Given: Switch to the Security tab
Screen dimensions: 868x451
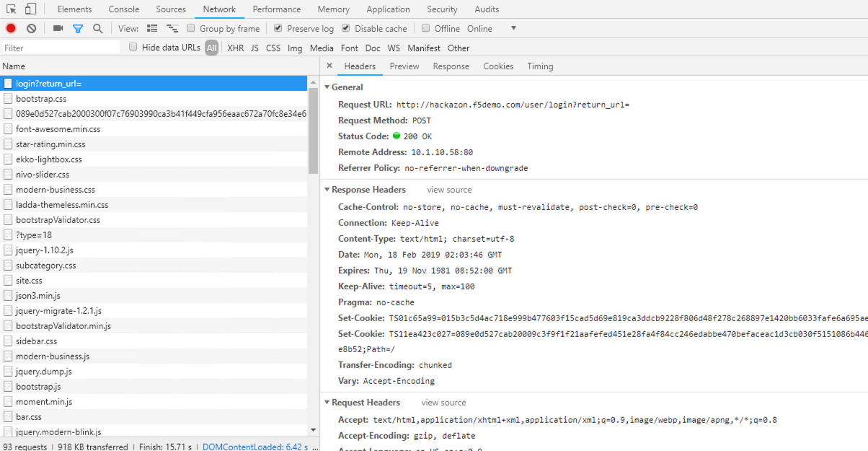Looking at the screenshot, I should coord(442,9).
